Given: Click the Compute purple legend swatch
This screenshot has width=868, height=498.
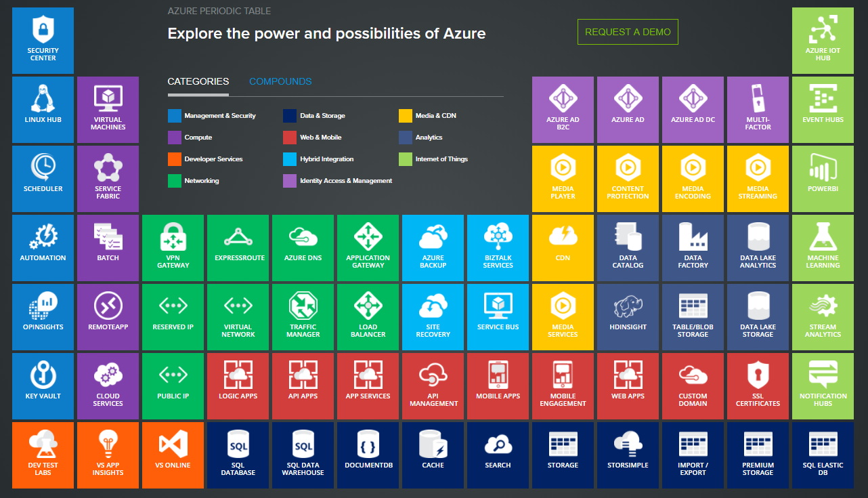Looking at the screenshot, I should [174, 138].
